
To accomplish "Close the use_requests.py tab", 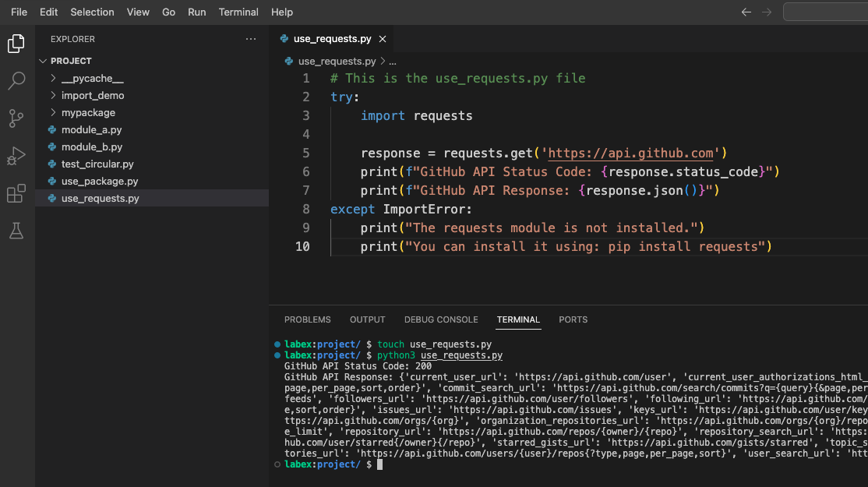I will pyautogui.click(x=382, y=37).
